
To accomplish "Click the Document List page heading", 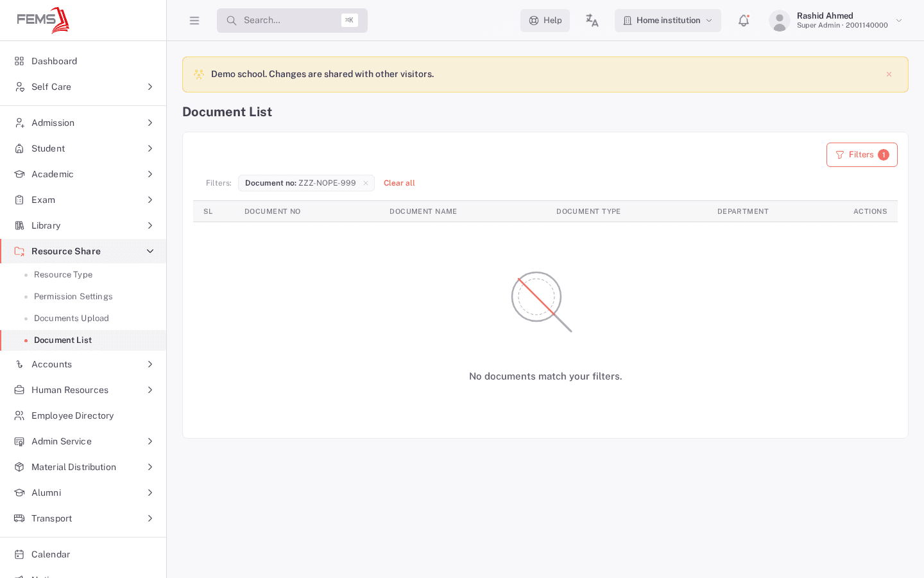I will pos(227,112).
